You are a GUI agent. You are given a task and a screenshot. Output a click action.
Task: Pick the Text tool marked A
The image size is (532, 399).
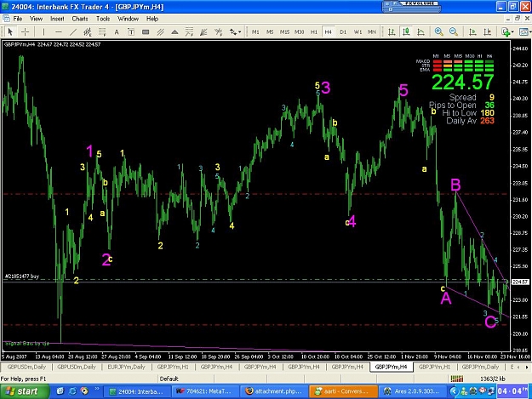click(117, 31)
